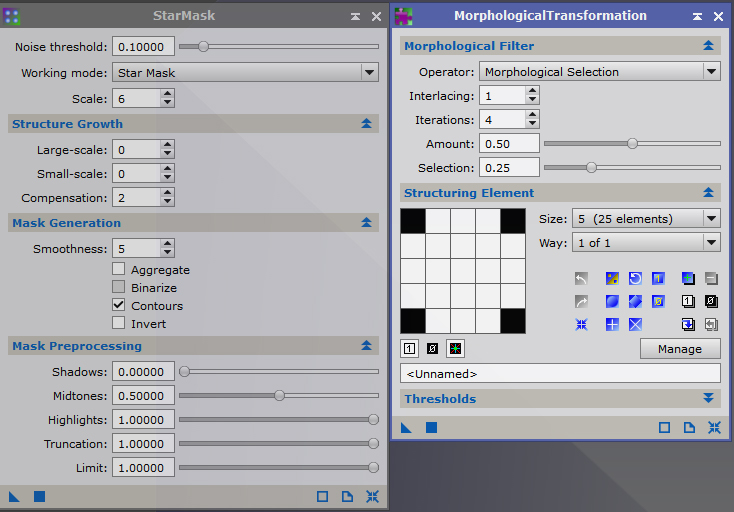Shade the MorphologicalTransformation window
The height and width of the screenshot is (512, 734).
pyautogui.click(x=697, y=16)
